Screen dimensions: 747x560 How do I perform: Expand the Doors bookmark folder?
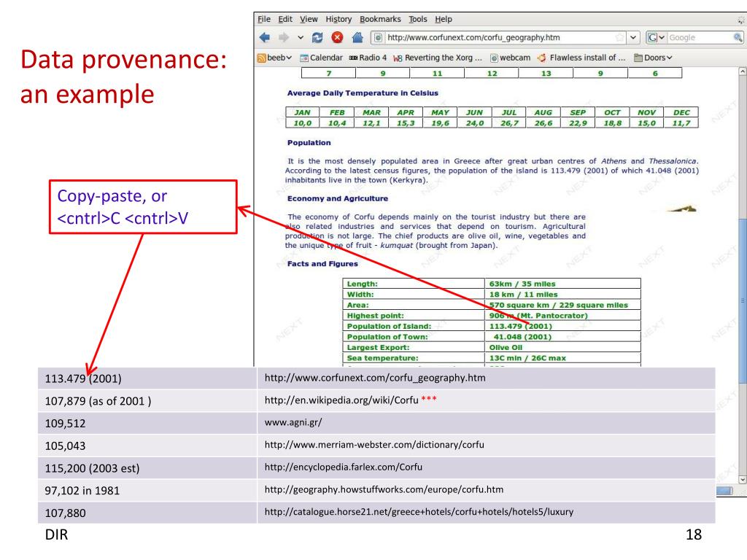tap(653, 58)
